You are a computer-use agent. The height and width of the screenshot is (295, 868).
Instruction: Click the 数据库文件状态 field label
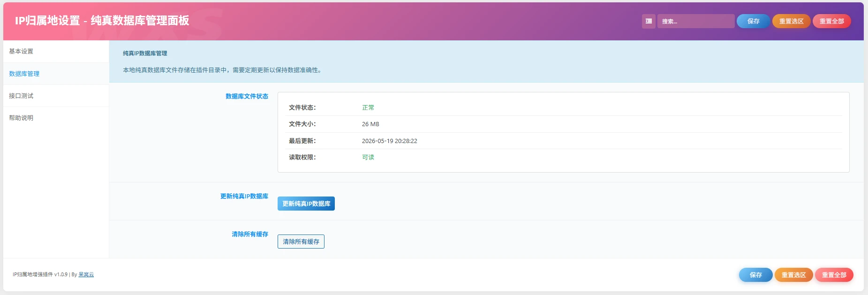tap(247, 96)
